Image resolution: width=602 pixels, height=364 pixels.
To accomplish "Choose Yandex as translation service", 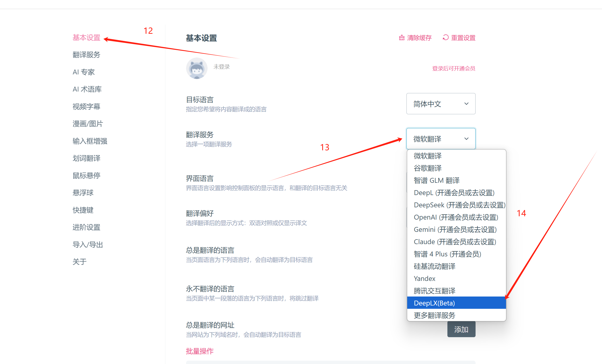I will point(424,278).
